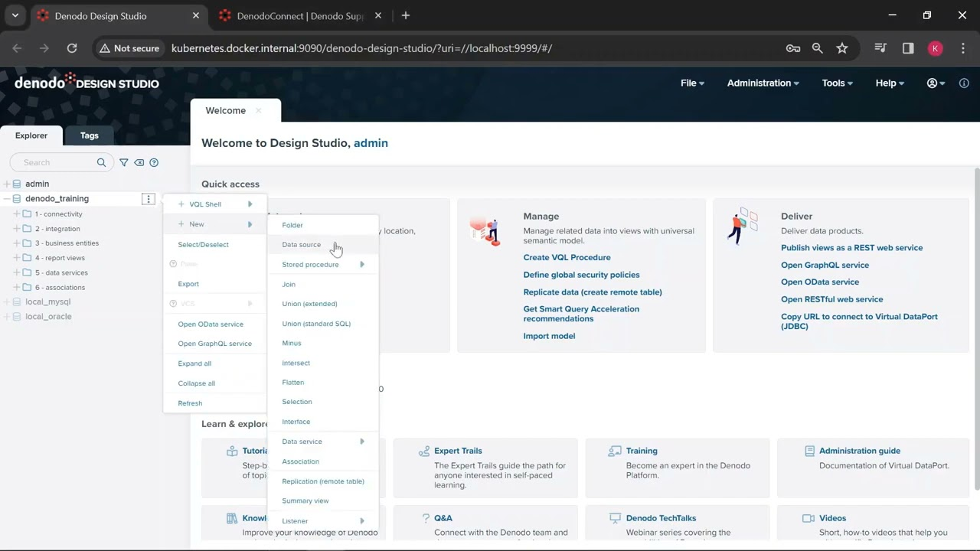This screenshot has width=980, height=551.
Task: Open a new browser tab
Action: point(406,15)
